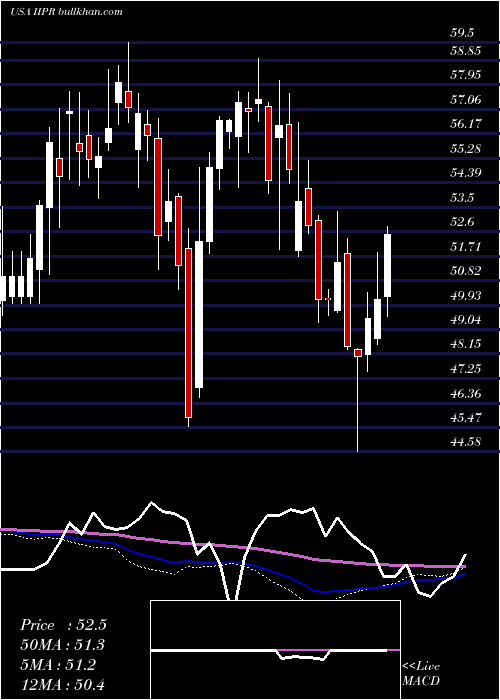Click the 'USA HPR bullkhan.com' title text
This screenshot has width=500, height=700.
point(66,11)
